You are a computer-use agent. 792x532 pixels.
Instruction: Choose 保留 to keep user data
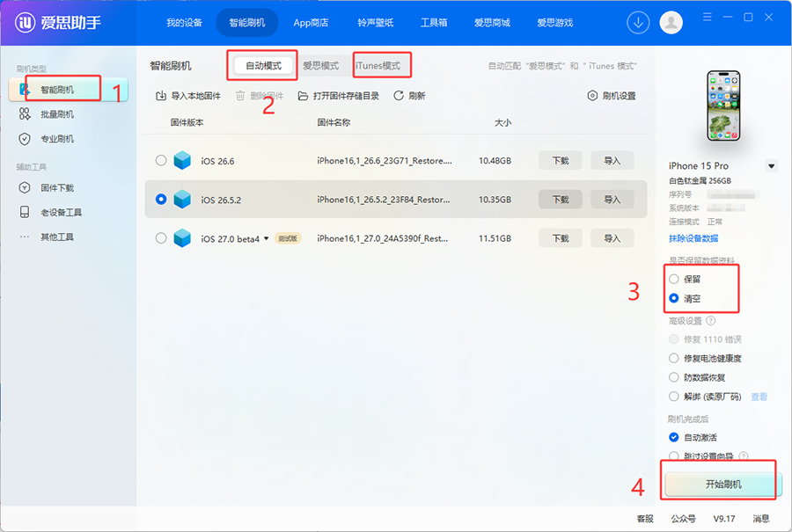click(674, 279)
